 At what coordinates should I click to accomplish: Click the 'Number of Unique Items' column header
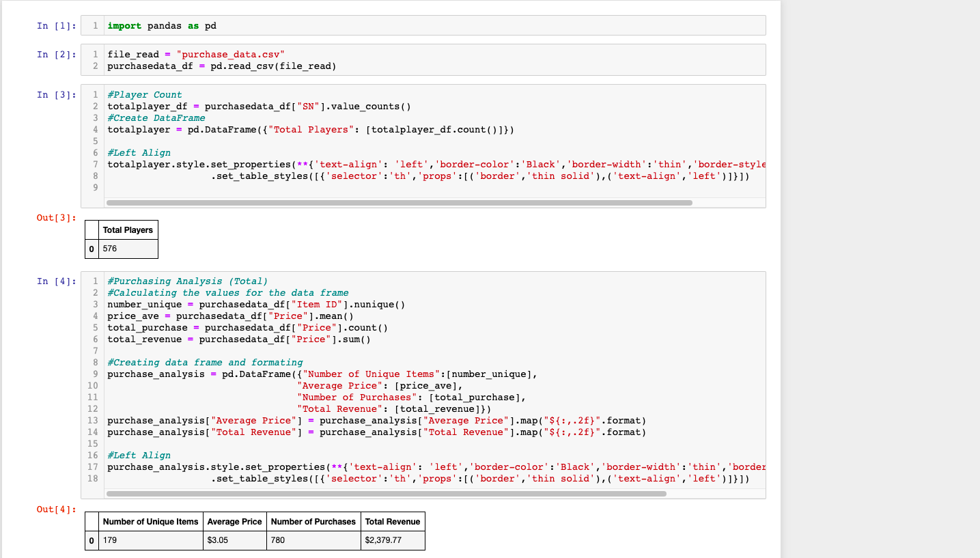pos(150,522)
